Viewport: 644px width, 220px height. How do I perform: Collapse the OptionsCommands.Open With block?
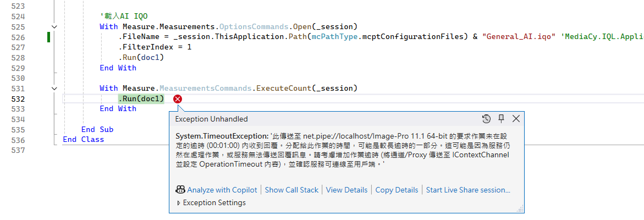pos(54,27)
